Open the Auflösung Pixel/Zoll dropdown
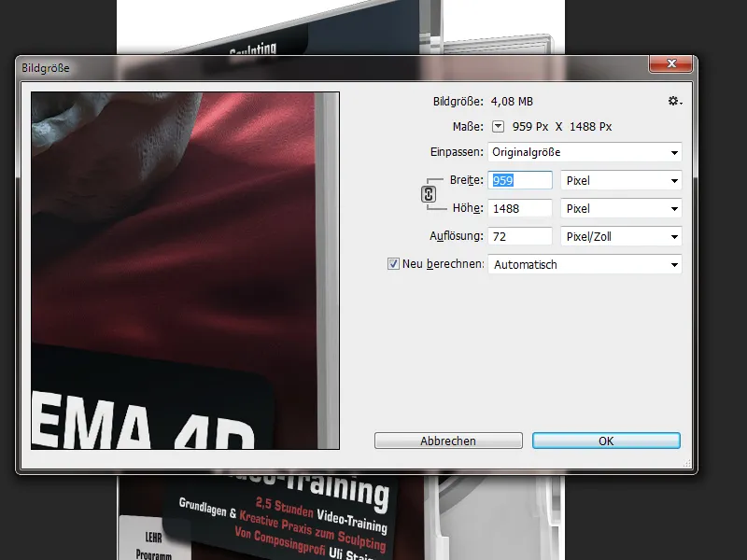The image size is (747, 560). tap(621, 236)
